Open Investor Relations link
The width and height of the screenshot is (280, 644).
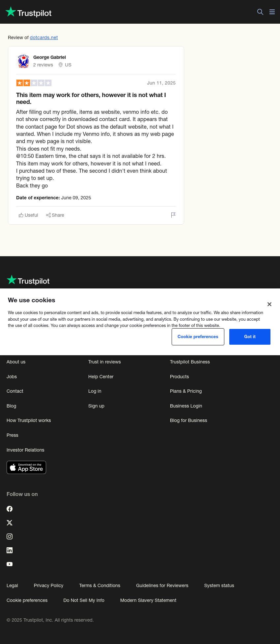click(x=25, y=450)
